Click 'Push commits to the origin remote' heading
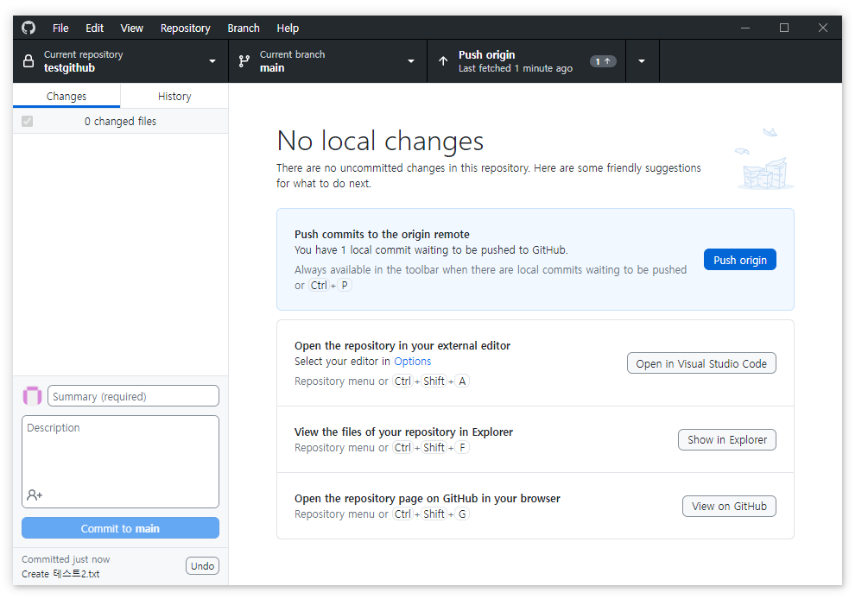 point(382,234)
